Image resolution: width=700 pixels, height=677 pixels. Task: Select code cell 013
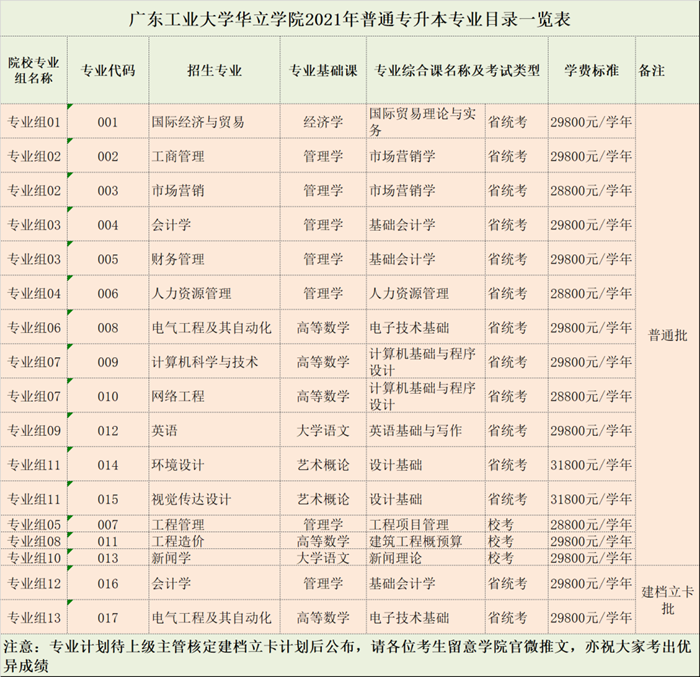coord(108,557)
